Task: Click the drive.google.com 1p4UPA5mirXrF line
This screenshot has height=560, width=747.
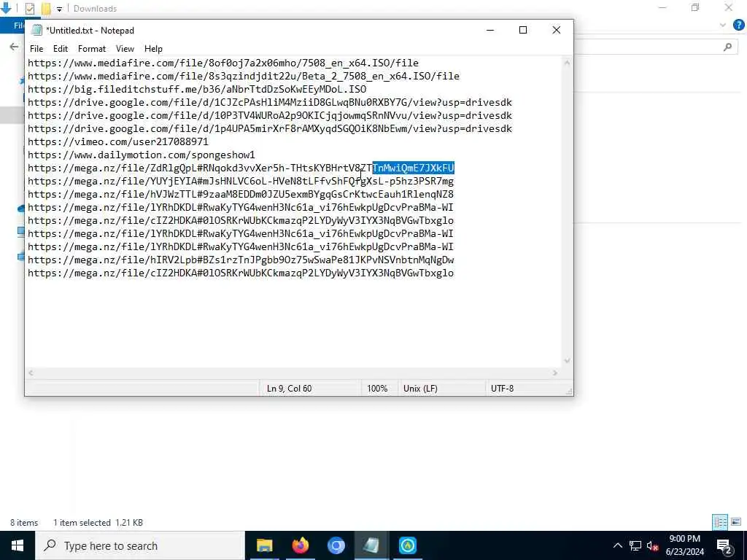Action: [270, 128]
